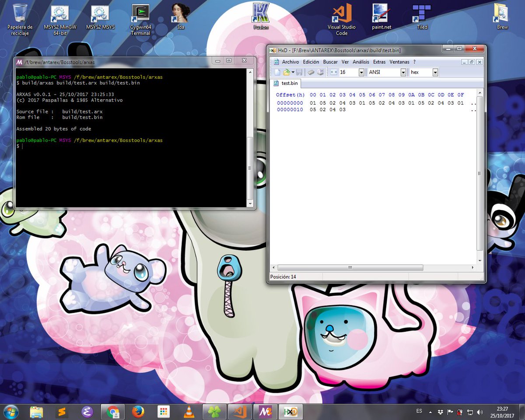The width and height of the screenshot is (525, 420).
Task: Click the 'Posición: 14' status bar text
Action: point(283,276)
